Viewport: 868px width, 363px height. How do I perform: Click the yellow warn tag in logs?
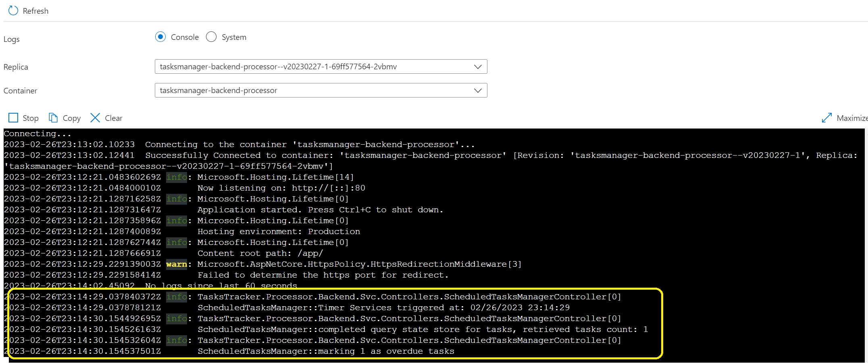click(x=177, y=264)
